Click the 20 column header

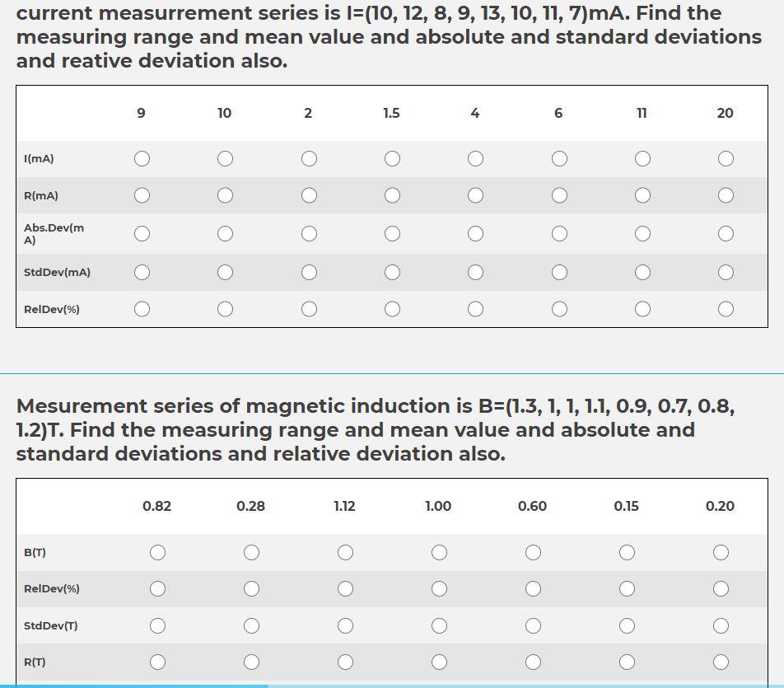(x=725, y=113)
